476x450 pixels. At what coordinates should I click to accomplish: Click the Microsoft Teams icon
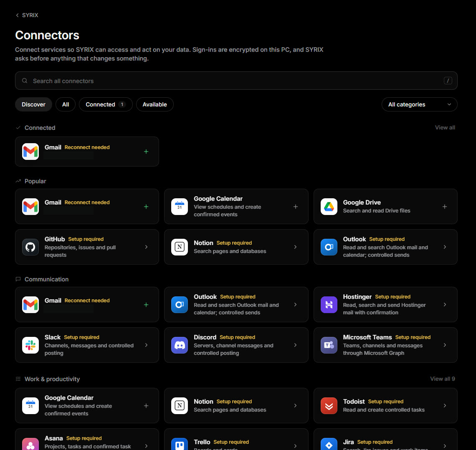pos(329,345)
